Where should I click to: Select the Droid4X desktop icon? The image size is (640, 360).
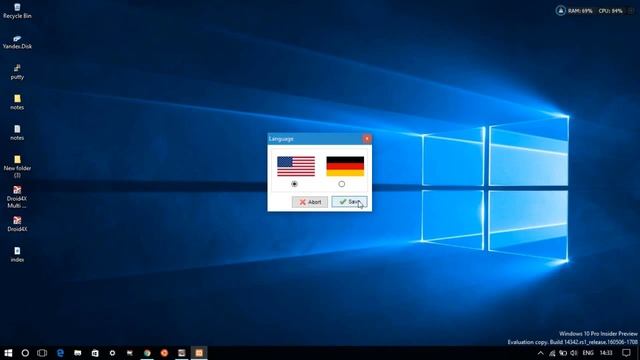coord(17,224)
